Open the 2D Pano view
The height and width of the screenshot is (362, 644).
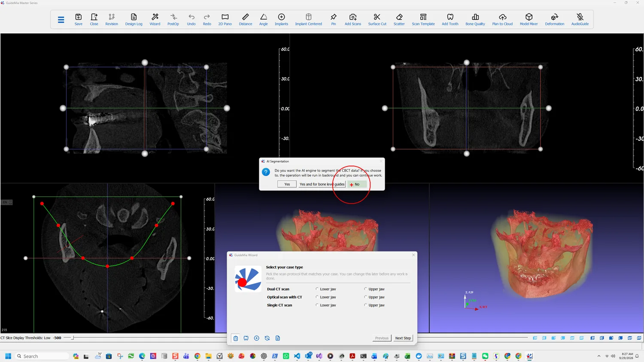tap(225, 20)
